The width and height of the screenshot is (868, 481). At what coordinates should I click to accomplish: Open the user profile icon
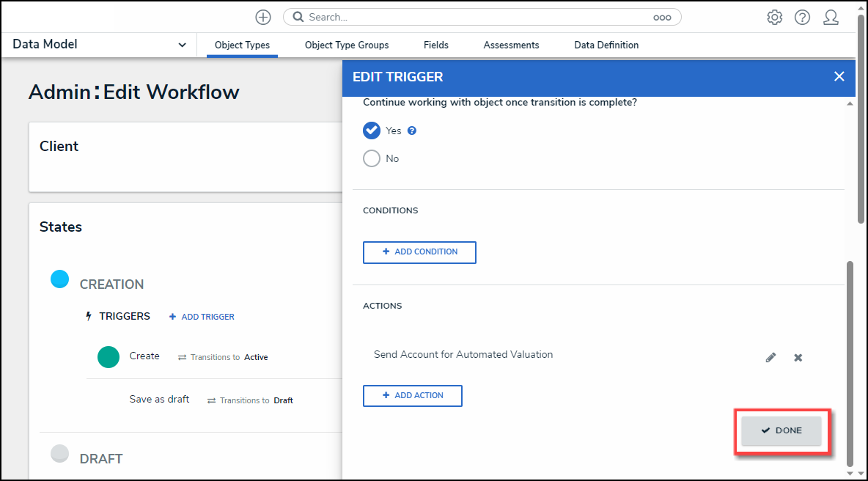[x=831, y=17]
